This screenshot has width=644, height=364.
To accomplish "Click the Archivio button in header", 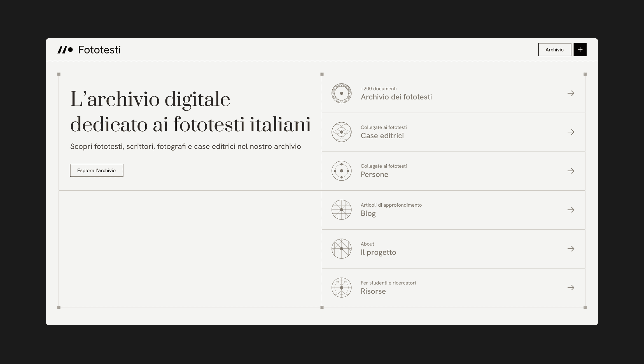I will 554,50.
